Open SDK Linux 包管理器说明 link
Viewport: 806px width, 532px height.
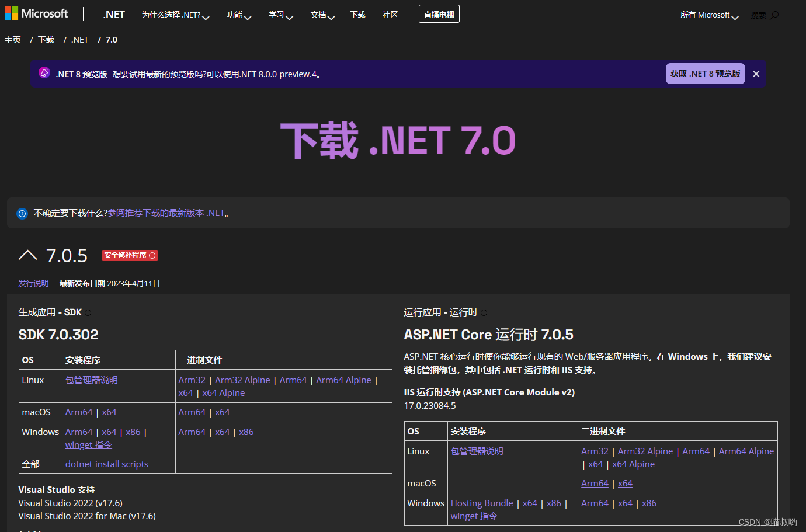(92, 380)
